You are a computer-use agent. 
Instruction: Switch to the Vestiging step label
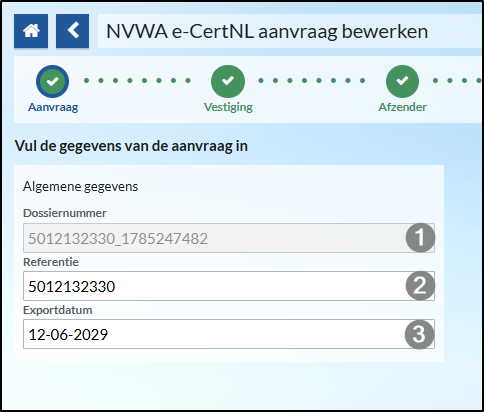pos(228,107)
